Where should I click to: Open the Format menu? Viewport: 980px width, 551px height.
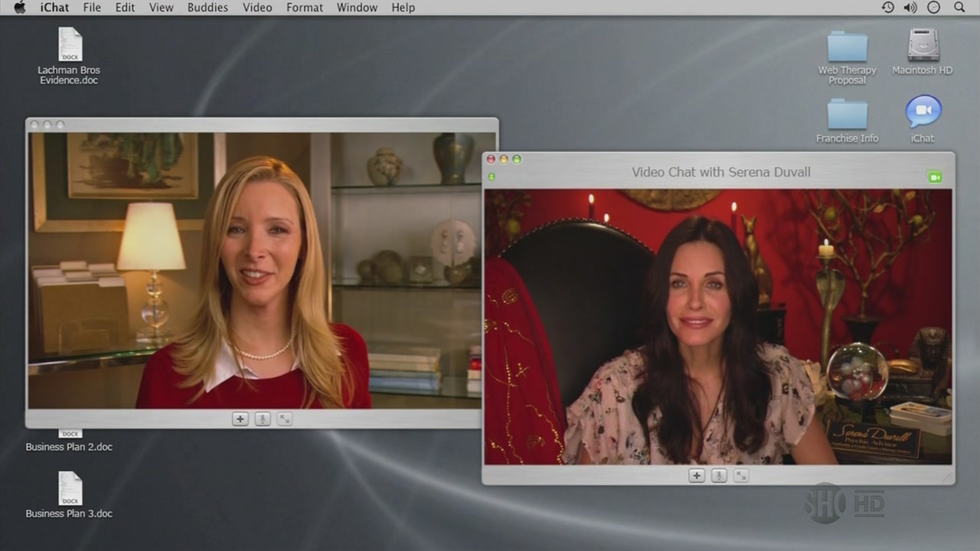(x=304, y=8)
